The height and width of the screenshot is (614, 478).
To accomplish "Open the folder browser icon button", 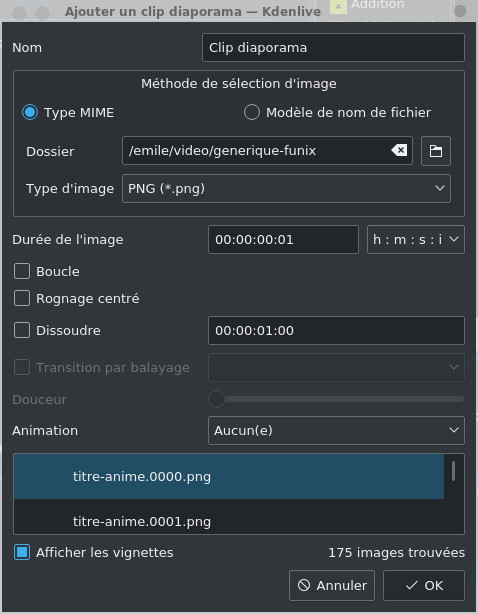I will point(436,151).
